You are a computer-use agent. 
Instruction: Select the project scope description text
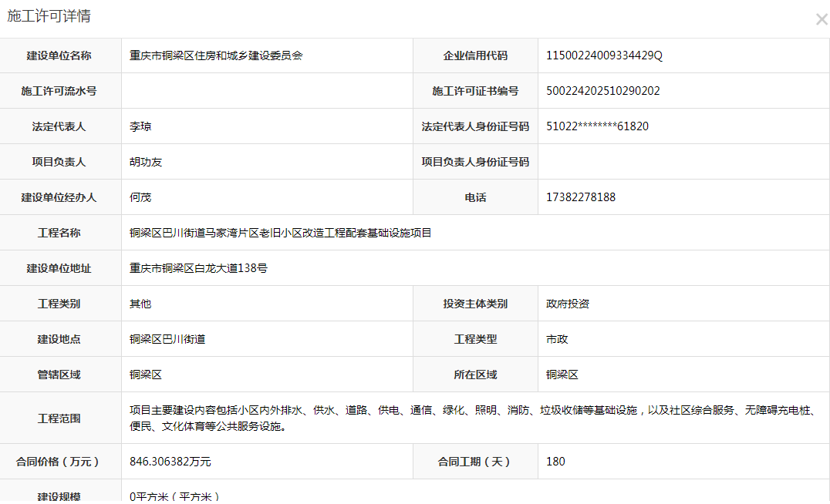(471, 418)
